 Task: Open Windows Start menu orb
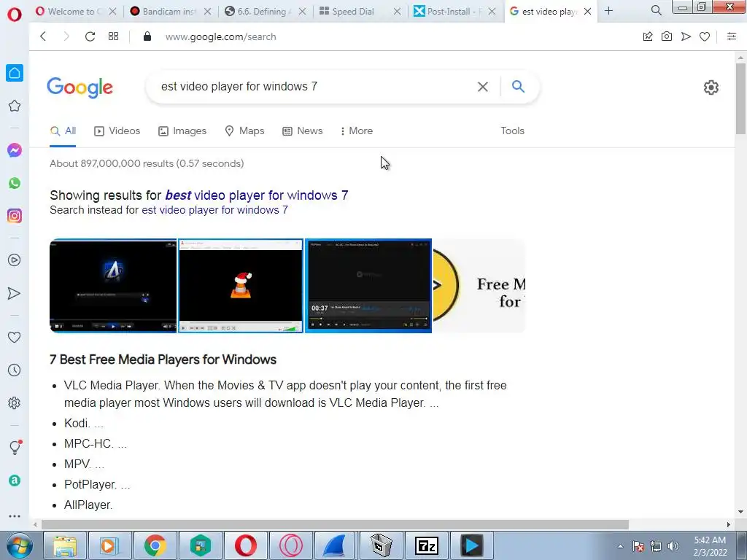20,545
